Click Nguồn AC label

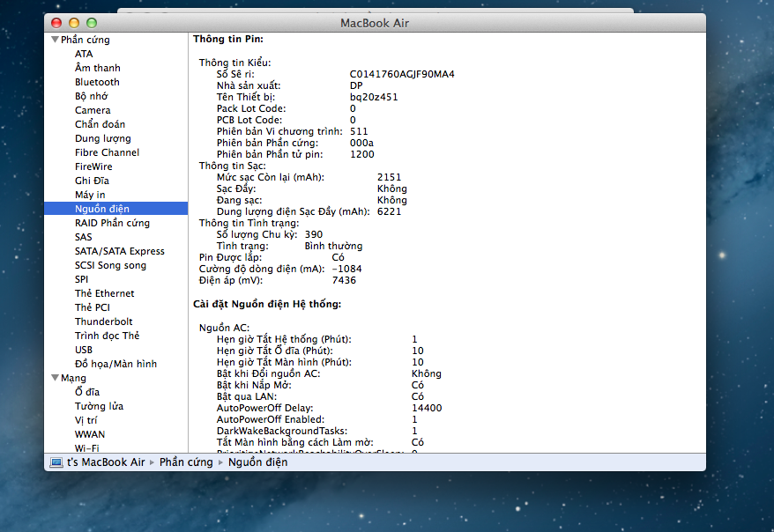pos(224,328)
